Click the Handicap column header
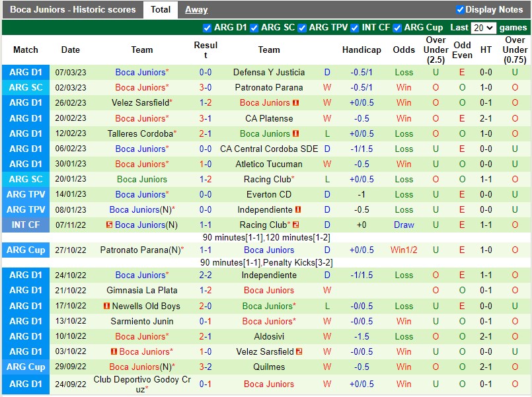Viewport: 532px width, 397px height. coord(361,50)
